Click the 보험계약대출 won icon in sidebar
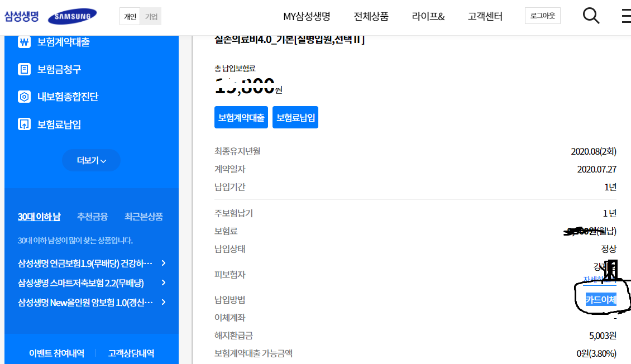This screenshot has width=631, height=364. pyautogui.click(x=24, y=42)
